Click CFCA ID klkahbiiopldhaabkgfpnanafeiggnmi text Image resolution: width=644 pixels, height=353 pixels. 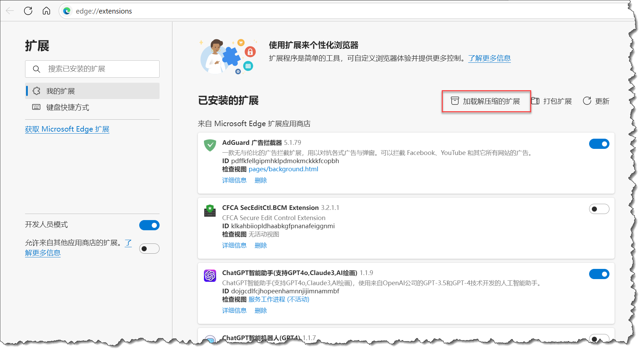click(278, 226)
